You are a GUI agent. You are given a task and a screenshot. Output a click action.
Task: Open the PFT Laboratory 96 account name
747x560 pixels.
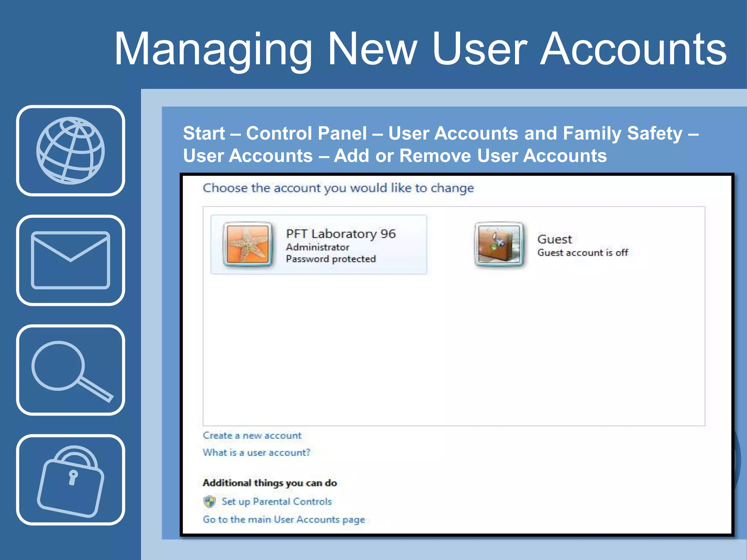(x=341, y=234)
